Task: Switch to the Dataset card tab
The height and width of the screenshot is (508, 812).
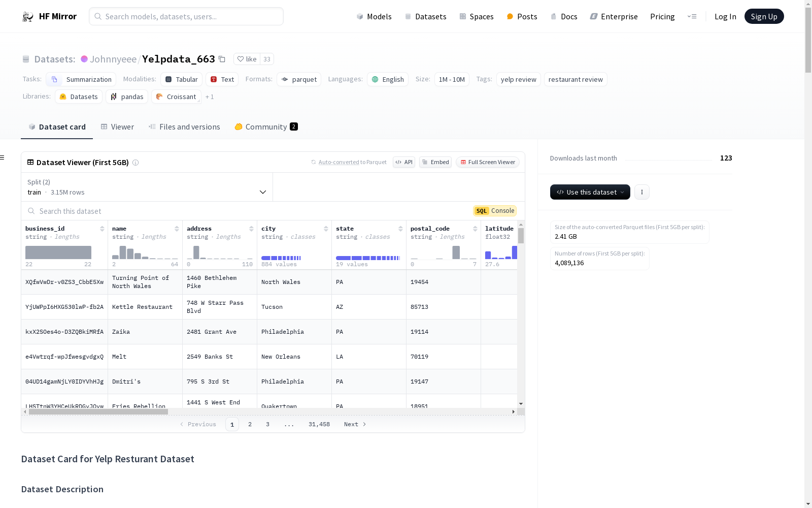Action: point(57,127)
